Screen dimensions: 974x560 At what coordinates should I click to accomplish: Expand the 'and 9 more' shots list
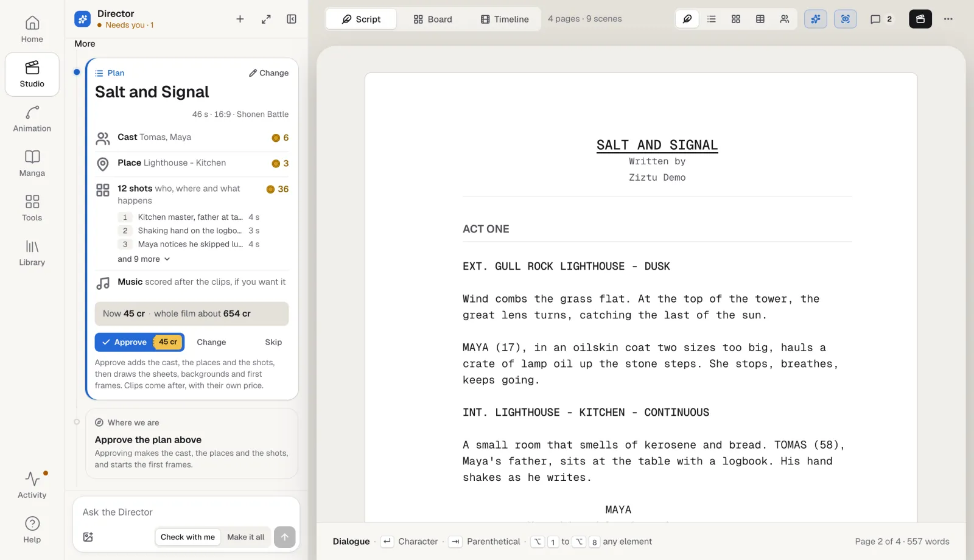144,259
